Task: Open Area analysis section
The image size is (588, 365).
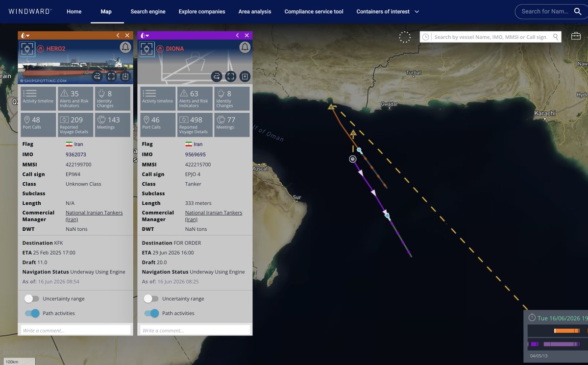Action: [x=255, y=11]
